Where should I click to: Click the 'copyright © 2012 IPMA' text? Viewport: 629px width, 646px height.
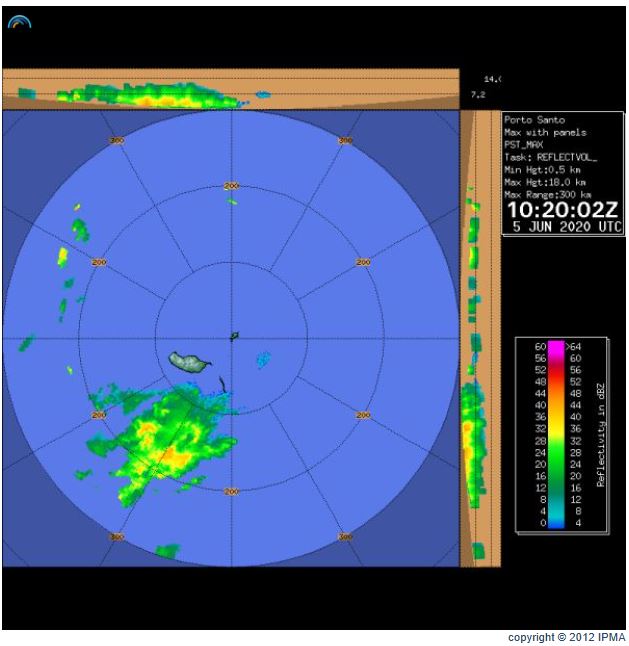point(566,637)
